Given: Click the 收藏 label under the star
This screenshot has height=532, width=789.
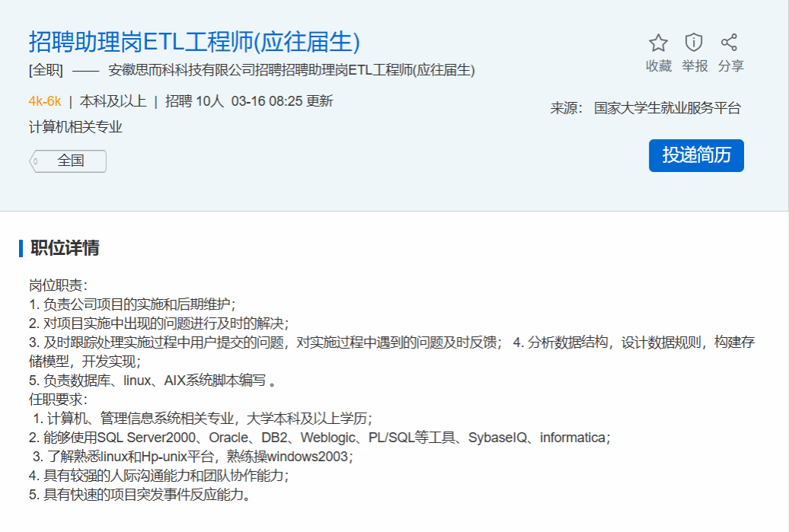Looking at the screenshot, I should [658, 66].
